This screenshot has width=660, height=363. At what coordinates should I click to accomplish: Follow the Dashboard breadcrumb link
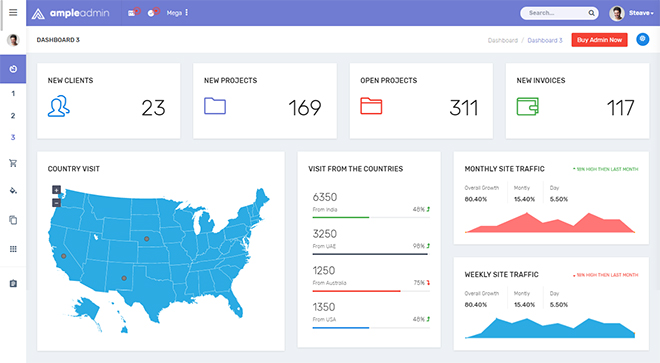click(503, 40)
